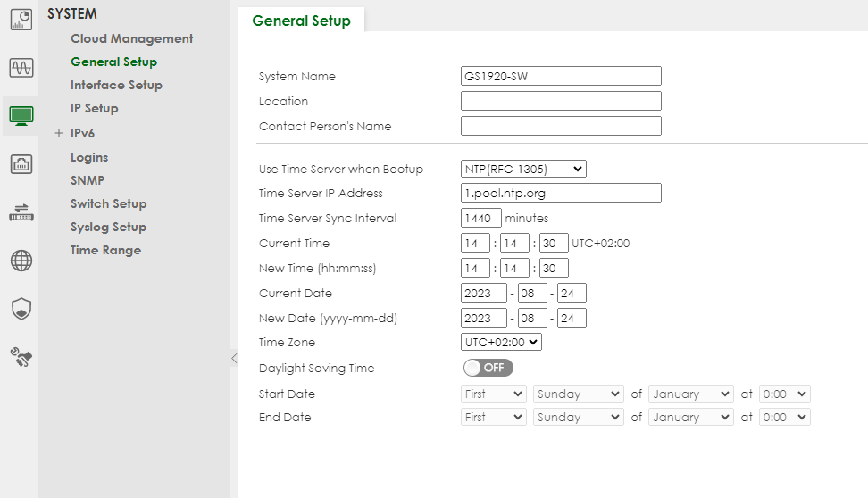Click the System Name input field

point(561,76)
